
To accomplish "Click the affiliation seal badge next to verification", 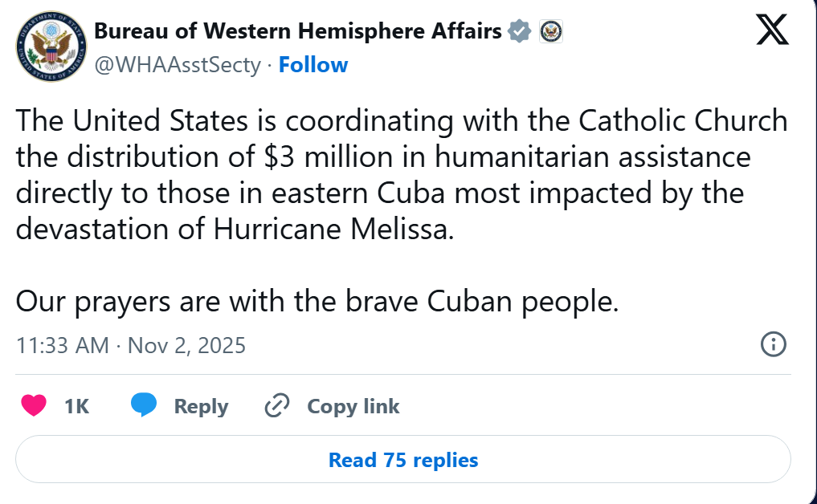I will point(550,31).
